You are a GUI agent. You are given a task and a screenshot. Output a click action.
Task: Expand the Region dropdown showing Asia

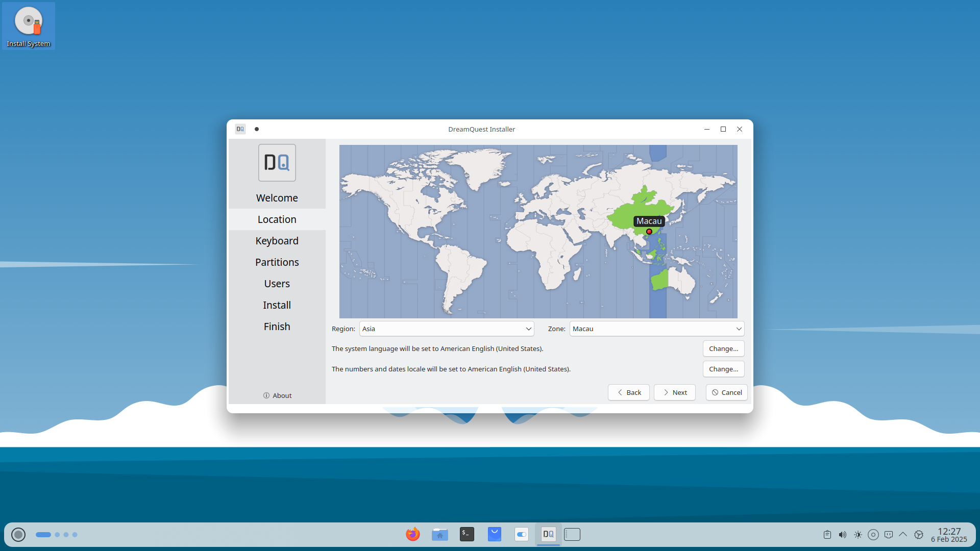[x=446, y=329]
